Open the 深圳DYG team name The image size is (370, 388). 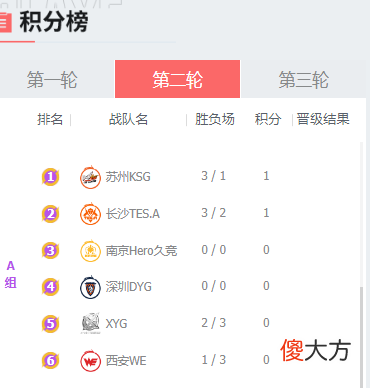tap(129, 287)
